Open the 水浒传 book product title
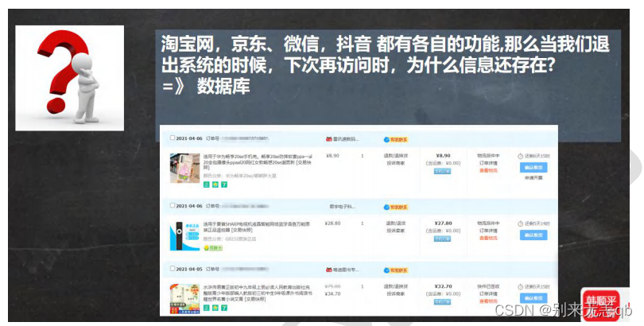This screenshot has height=326, width=644. coord(258,293)
